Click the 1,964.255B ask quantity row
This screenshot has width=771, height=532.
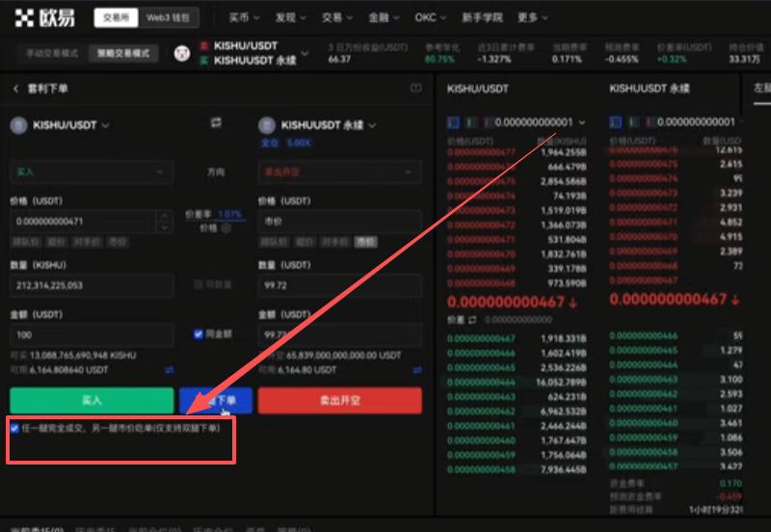(517, 152)
